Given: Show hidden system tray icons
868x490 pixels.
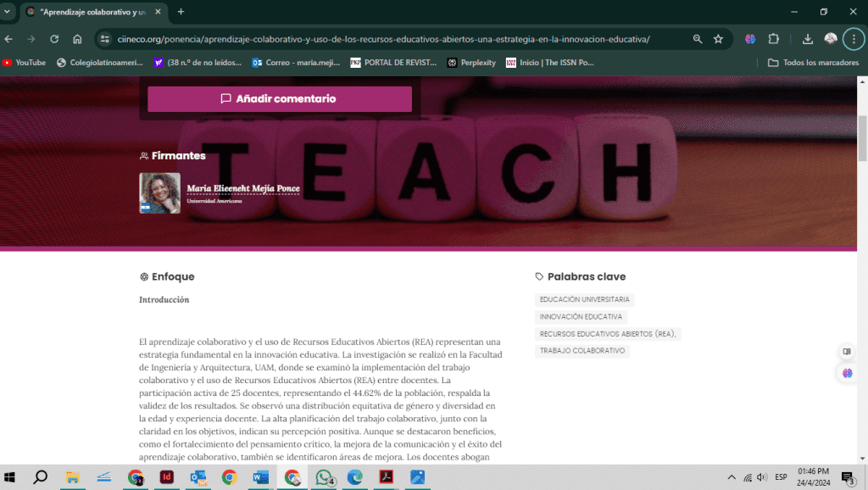Looking at the screenshot, I should 732,477.
